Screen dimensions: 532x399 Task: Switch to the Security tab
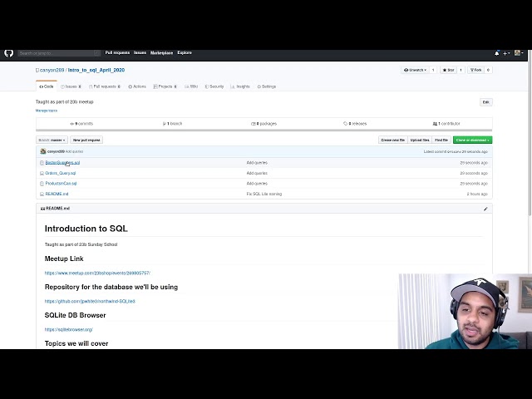coord(214,86)
